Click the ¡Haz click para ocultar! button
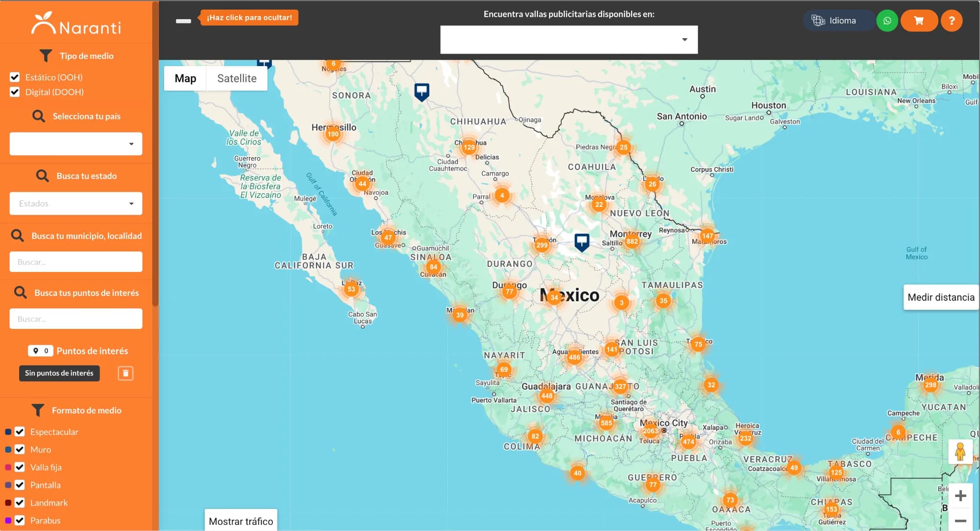980x531 pixels. 248,17
